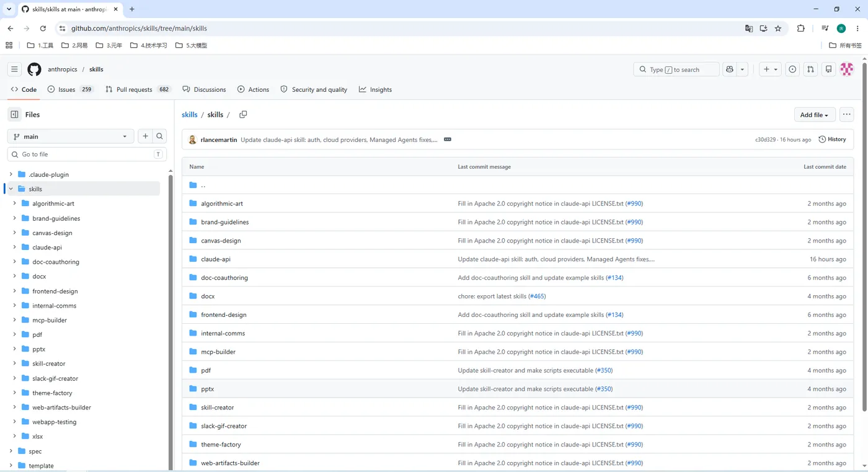Viewport: 868px width, 472px height.
Task: Open the Actions tab
Action: click(253, 89)
